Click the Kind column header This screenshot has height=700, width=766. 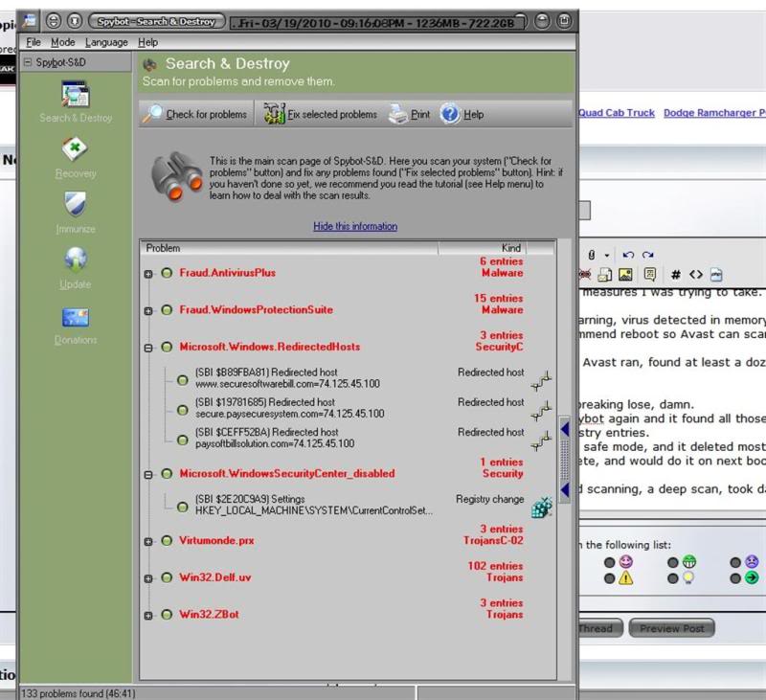[x=483, y=248]
